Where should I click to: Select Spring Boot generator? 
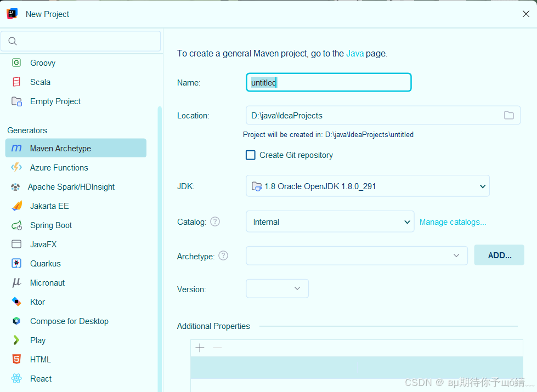coord(50,225)
